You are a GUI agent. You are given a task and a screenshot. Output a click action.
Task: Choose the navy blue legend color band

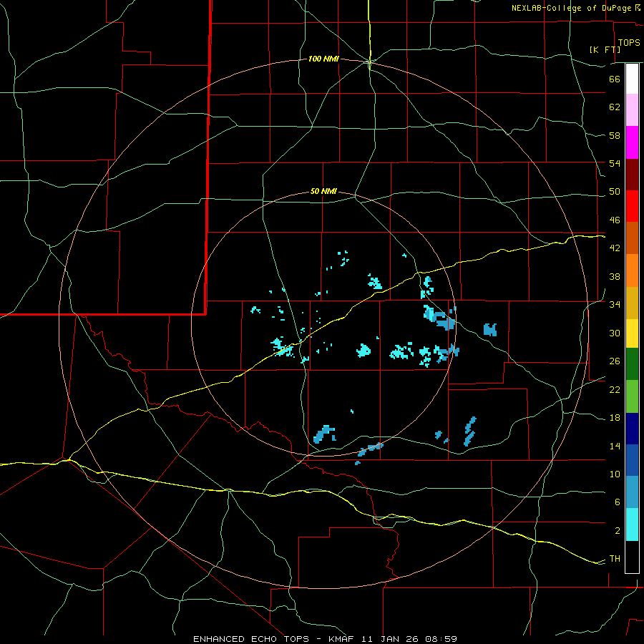point(632,429)
